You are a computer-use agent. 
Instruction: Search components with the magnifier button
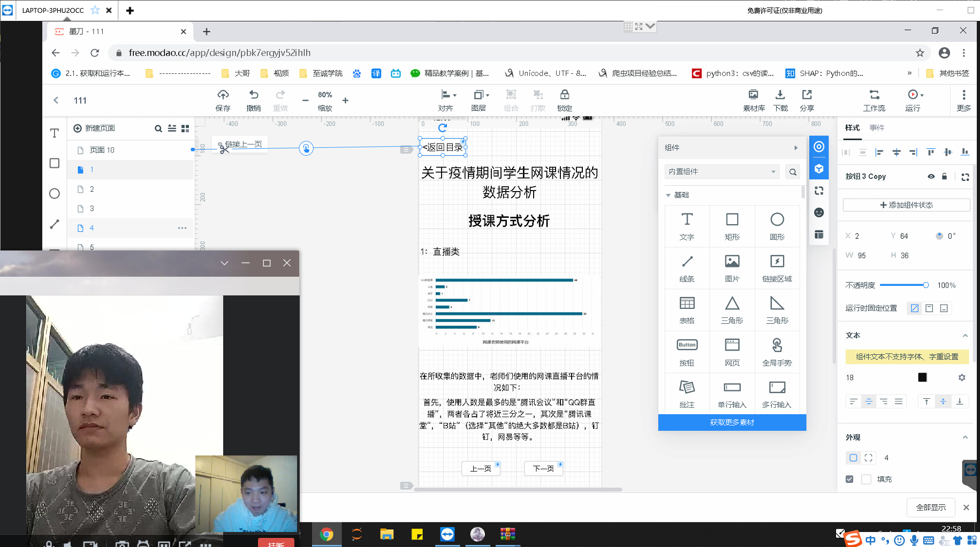pos(793,172)
